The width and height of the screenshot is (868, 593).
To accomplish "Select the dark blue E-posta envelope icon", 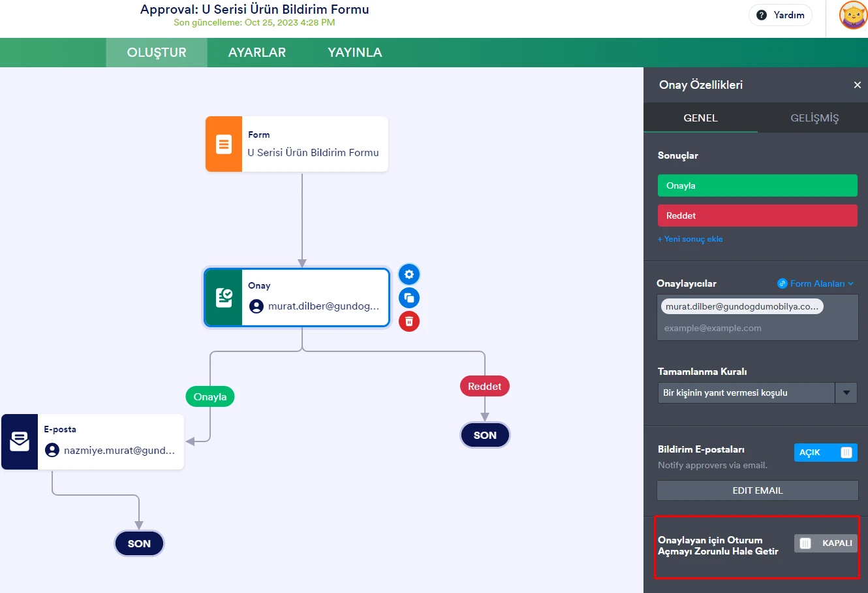I will pos(20,441).
